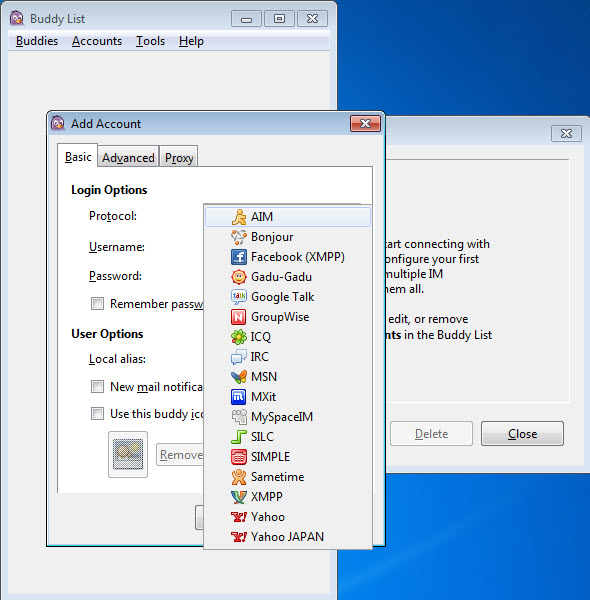This screenshot has height=600, width=590.
Task: Click the buddy icon image thumbnail
Action: (128, 454)
